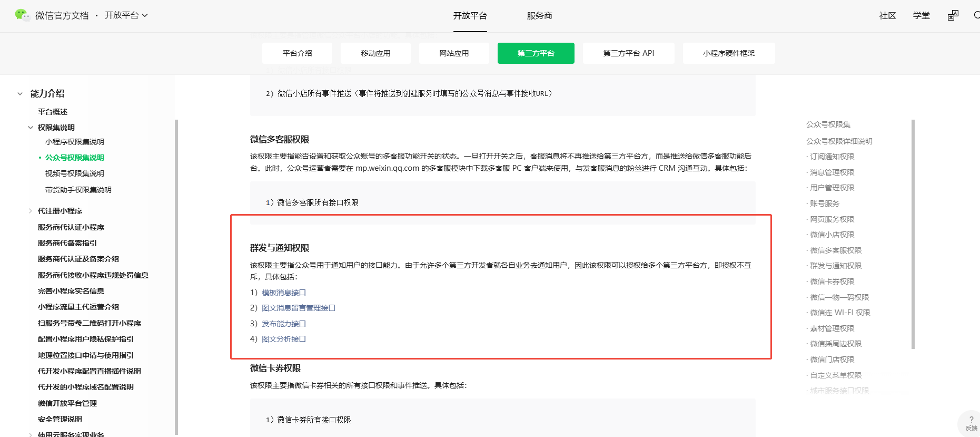Select the 第三方平台 API tab
Image resolution: width=980 pixels, height=437 pixels.
tap(629, 53)
